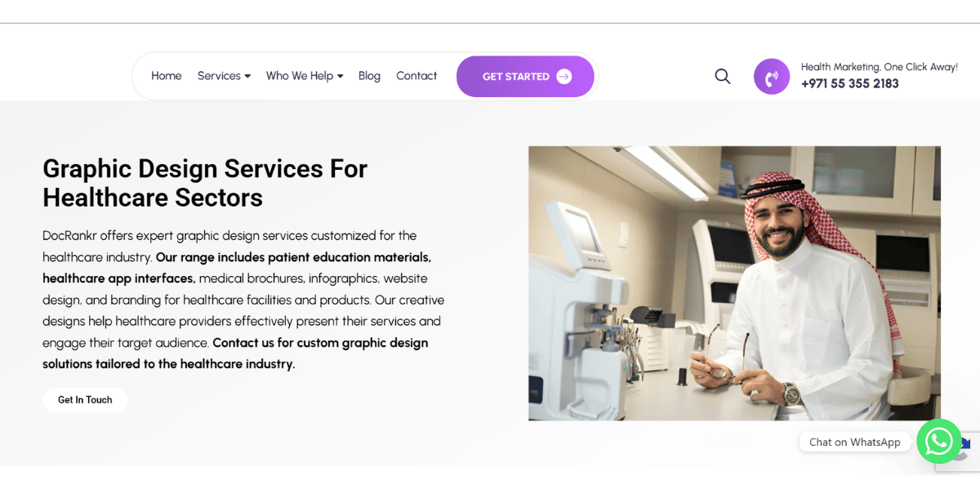Click the purple phone call icon
Image resolution: width=980 pixels, height=490 pixels.
pyautogui.click(x=772, y=77)
